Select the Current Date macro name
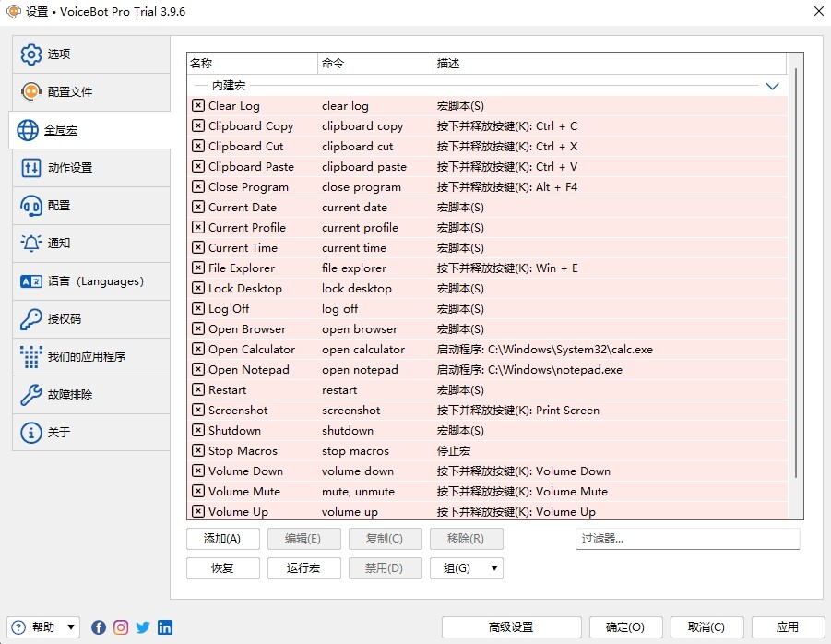This screenshot has width=831, height=644. pos(243,208)
